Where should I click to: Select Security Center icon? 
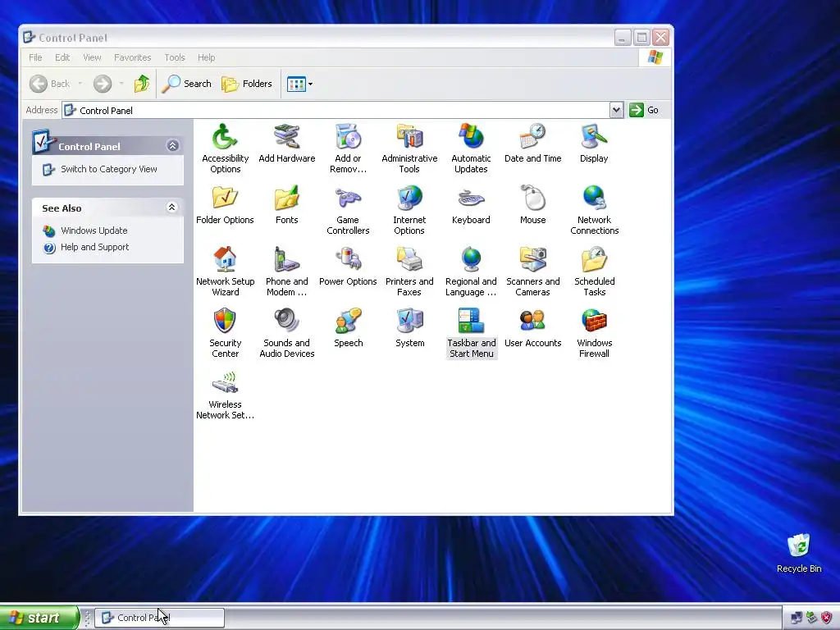tap(225, 333)
